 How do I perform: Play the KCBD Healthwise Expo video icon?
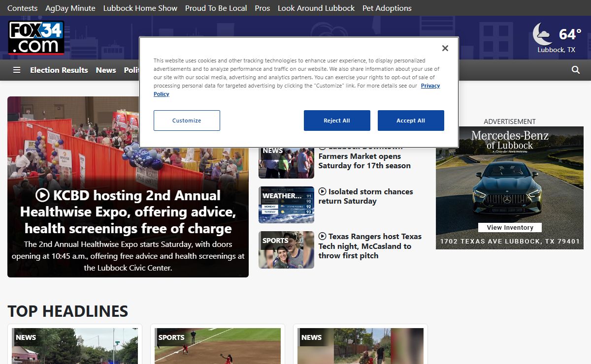pyautogui.click(x=42, y=195)
